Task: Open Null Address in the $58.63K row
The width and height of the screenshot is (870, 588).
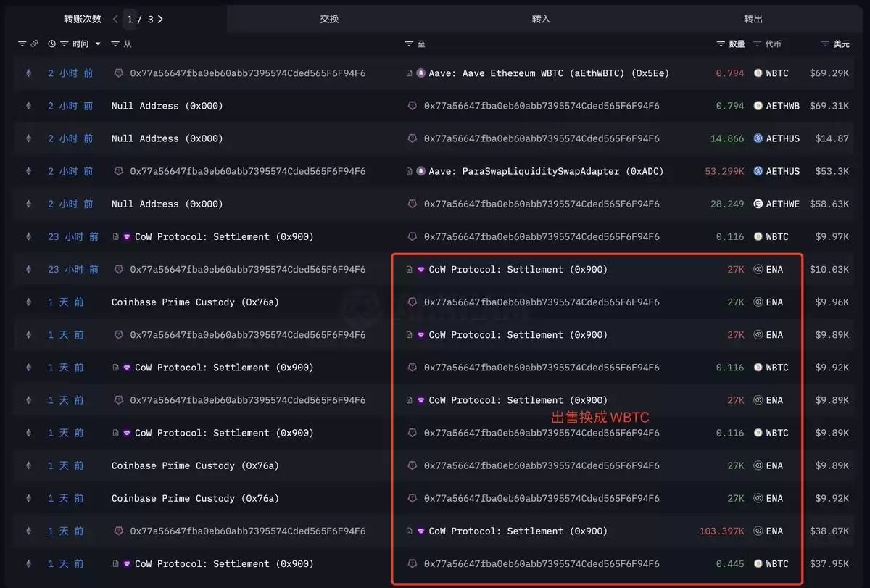Action: [167, 204]
